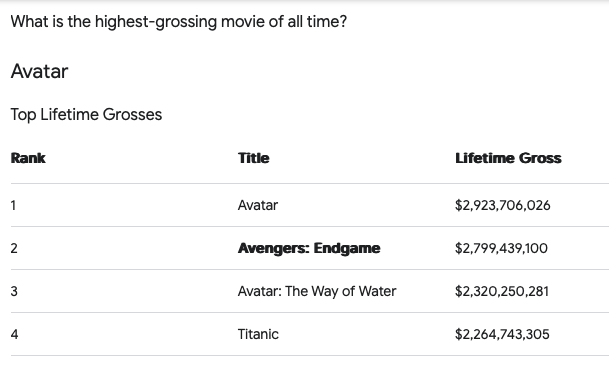609x366 pixels.
Task: Click rank number 2 cell
Action: coord(14,248)
